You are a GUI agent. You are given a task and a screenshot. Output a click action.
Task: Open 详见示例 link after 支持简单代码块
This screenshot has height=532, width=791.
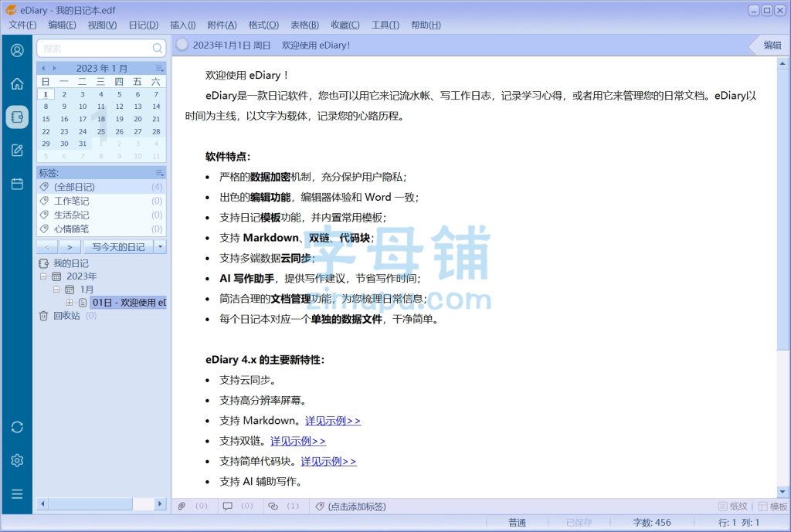click(328, 462)
